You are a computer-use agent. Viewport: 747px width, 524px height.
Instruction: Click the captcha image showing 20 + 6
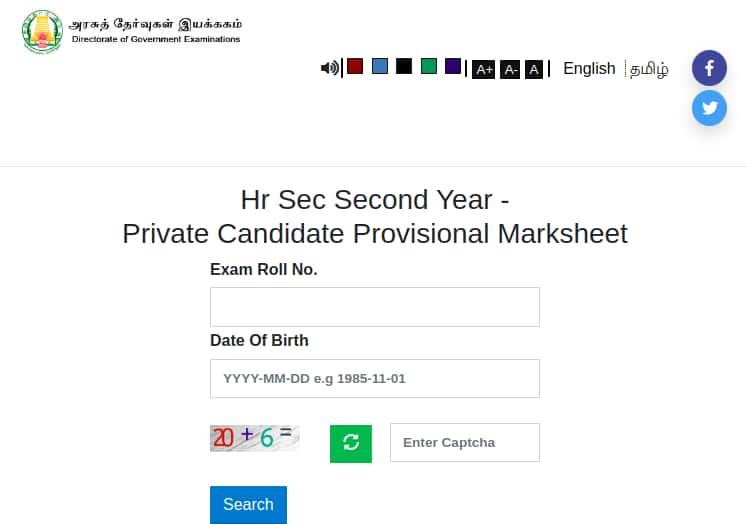pyautogui.click(x=254, y=437)
